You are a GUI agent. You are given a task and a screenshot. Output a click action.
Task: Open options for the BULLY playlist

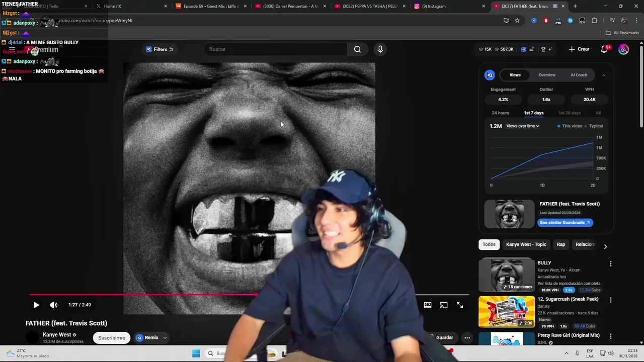click(x=611, y=264)
